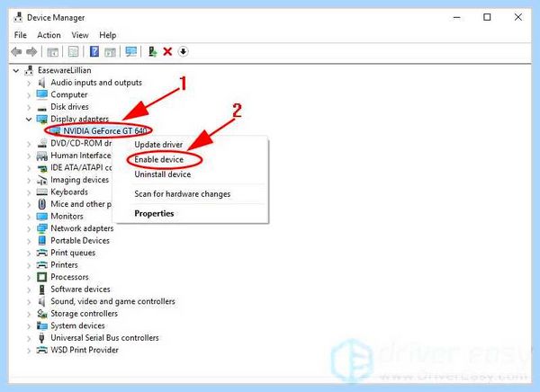The width and height of the screenshot is (540, 392).
Task: Select the EasewareLillian computer name
Action: [65, 70]
